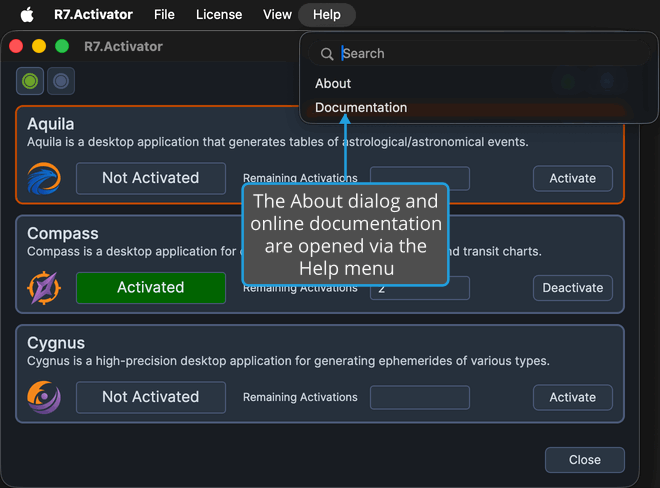This screenshot has height=488, width=660.
Task: Click Cygnus's Not Activated status box
Action: (151, 397)
